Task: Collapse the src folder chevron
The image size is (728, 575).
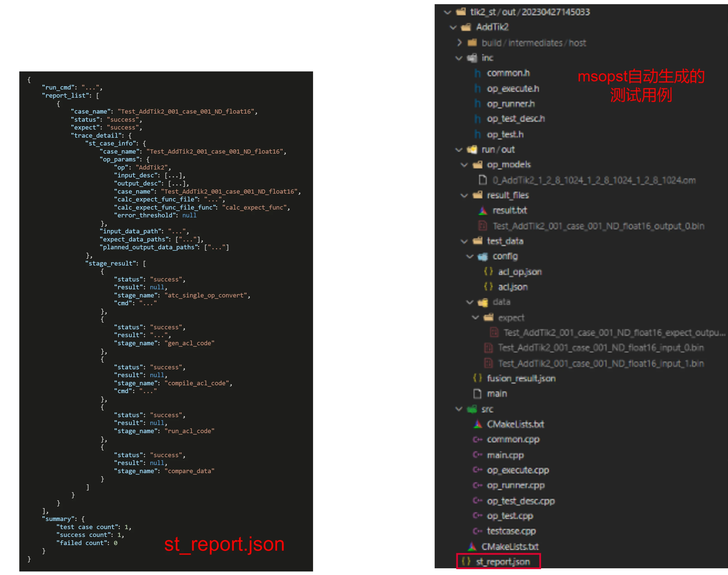Action: coord(459,409)
